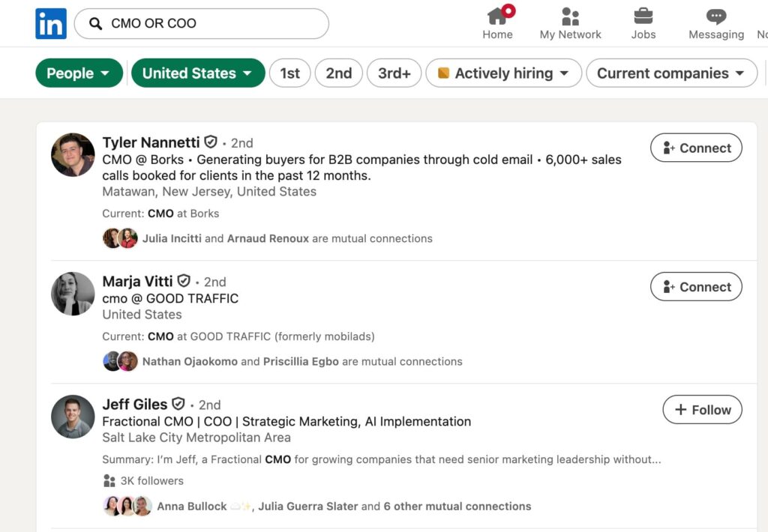The image size is (768, 532).
Task: Click the 3K followers icon on Jeff Giles
Action: tap(109, 480)
